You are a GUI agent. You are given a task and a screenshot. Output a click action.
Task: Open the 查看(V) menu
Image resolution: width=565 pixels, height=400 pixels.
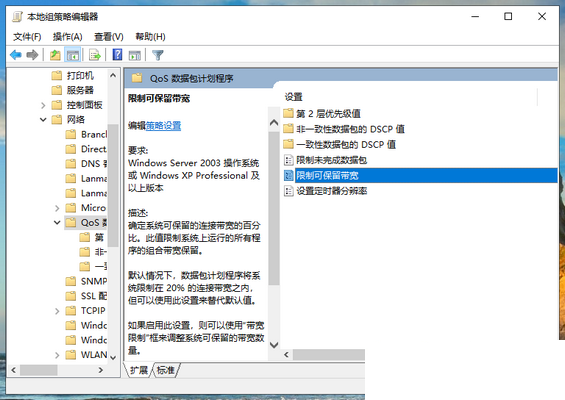point(108,37)
